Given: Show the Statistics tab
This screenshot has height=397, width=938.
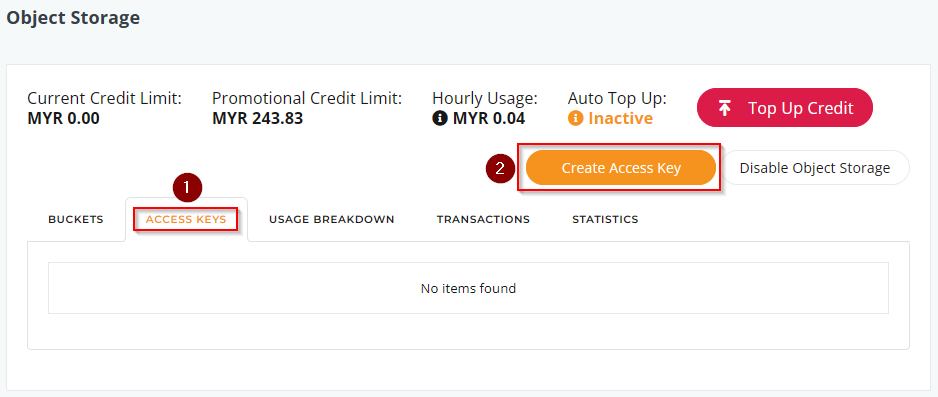Looking at the screenshot, I should point(605,219).
